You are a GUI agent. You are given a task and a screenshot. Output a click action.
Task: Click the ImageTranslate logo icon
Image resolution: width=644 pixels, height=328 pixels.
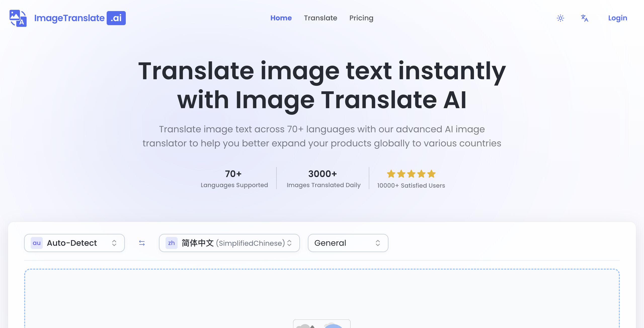(x=18, y=18)
